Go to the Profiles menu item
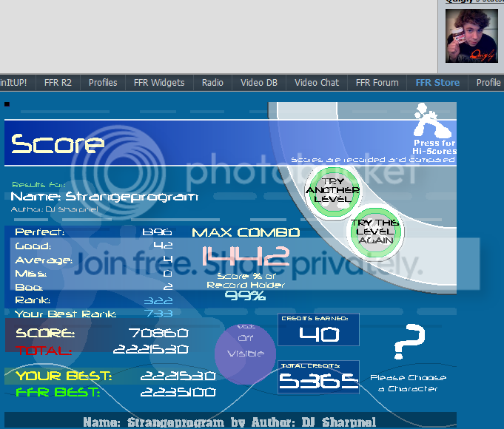Image resolution: width=504 pixels, height=429 pixels. 103,83
